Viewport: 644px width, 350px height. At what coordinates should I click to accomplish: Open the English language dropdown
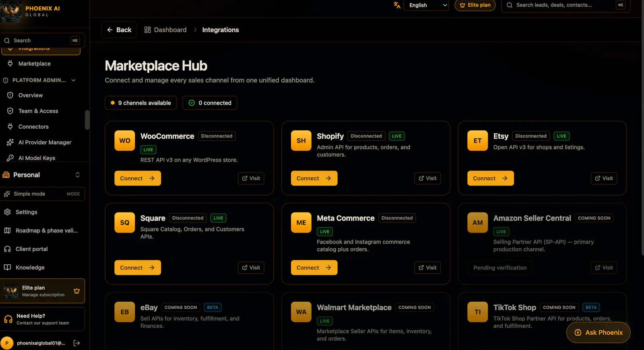tap(426, 5)
